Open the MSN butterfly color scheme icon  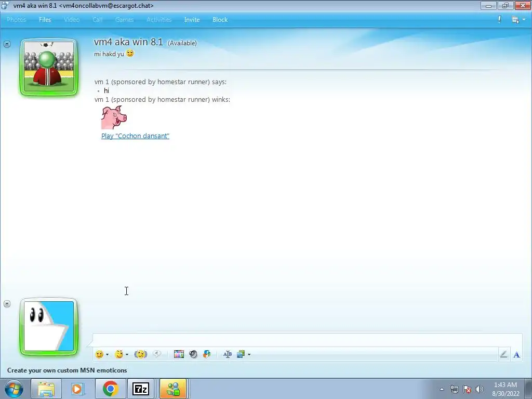coord(207,354)
